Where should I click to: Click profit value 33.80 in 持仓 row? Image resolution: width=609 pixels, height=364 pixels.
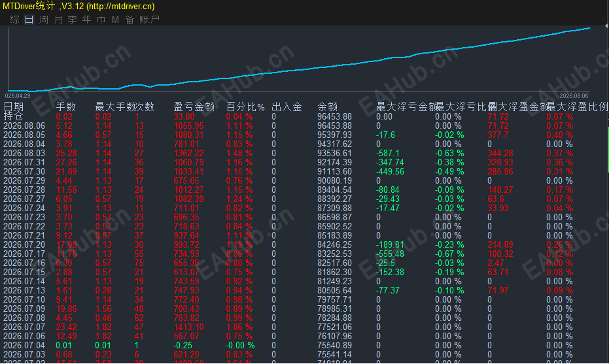coord(184,116)
